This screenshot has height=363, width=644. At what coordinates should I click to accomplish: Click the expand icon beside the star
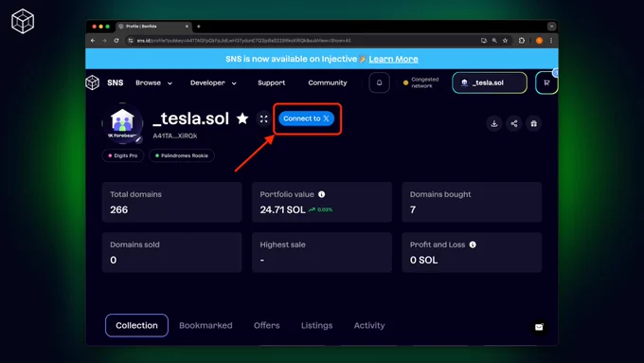(x=263, y=118)
